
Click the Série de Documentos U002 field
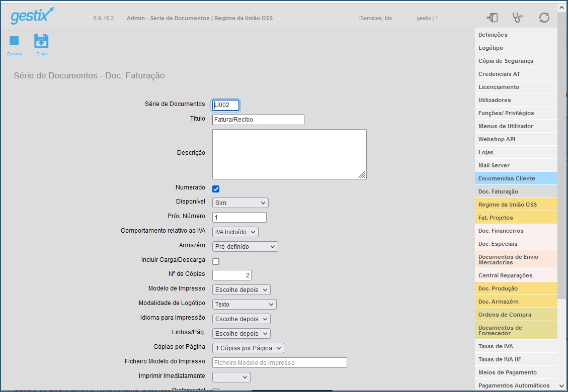click(x=226, y=105)
